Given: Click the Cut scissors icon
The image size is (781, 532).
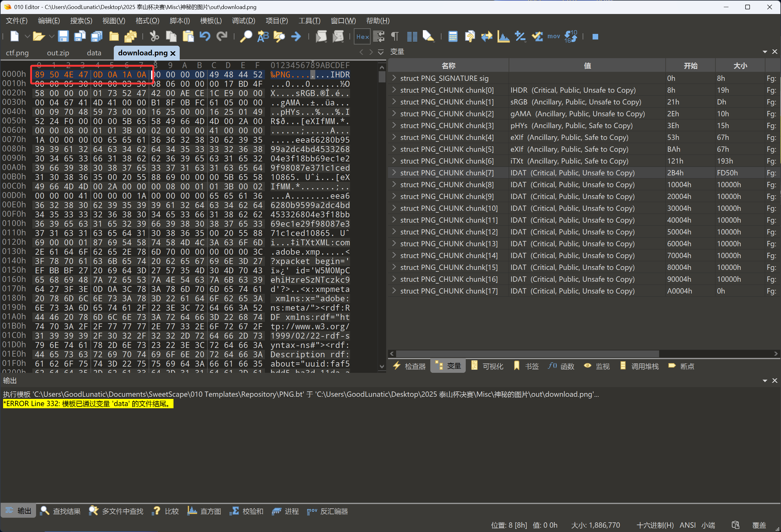Looking at the screenshot, I should tap(154, 36).
